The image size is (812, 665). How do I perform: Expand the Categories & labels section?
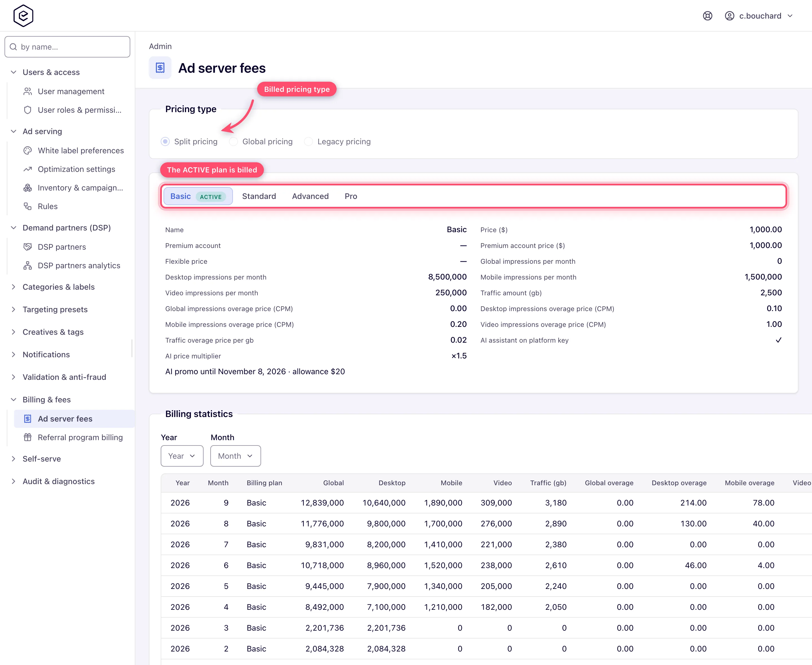tap(14, 287)
